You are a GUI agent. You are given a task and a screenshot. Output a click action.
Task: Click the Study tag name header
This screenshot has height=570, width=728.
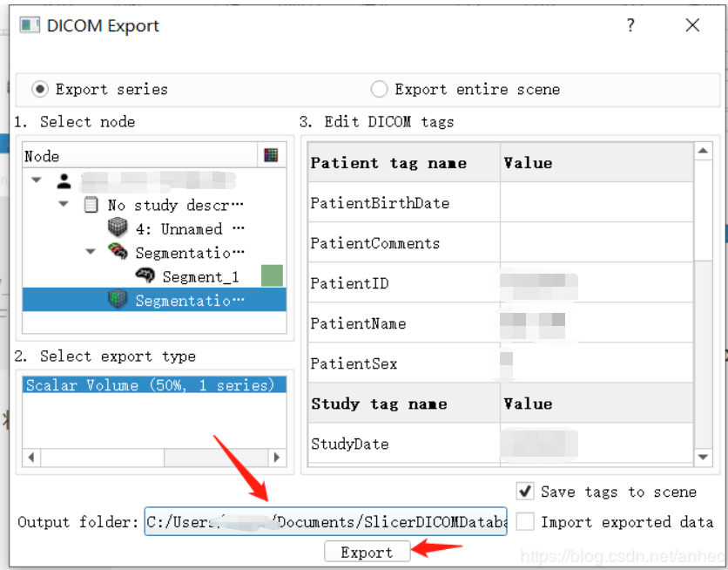[x=380, y=404]
